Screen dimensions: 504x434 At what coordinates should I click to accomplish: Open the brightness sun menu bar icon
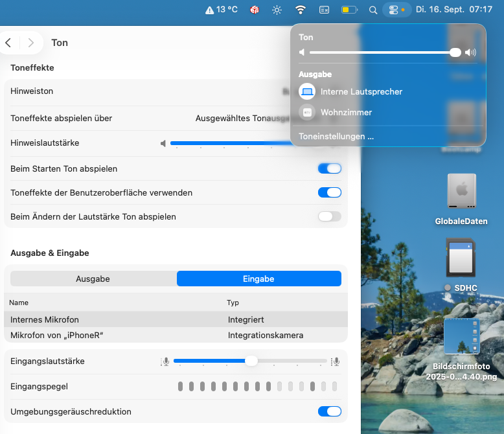(x=277, y=10)
